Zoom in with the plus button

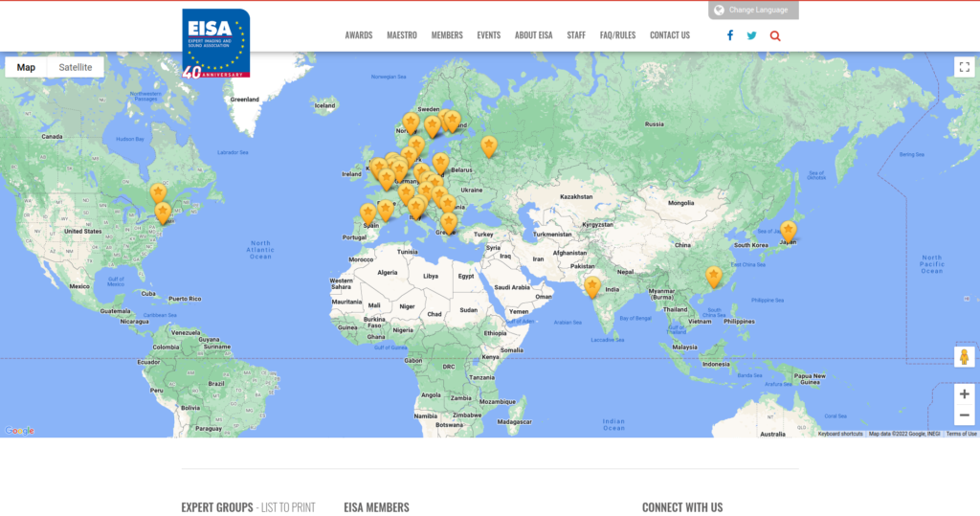(x=964, y=394)
